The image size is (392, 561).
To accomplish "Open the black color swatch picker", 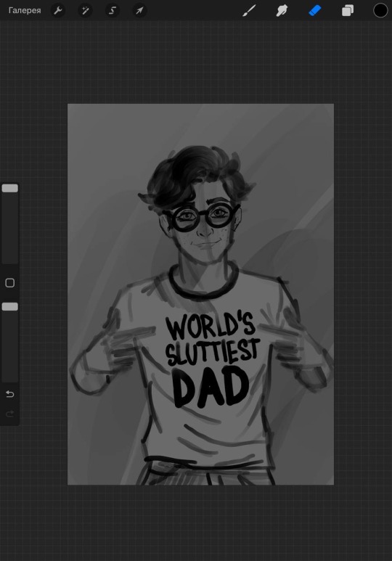I will tap(380, 10).
